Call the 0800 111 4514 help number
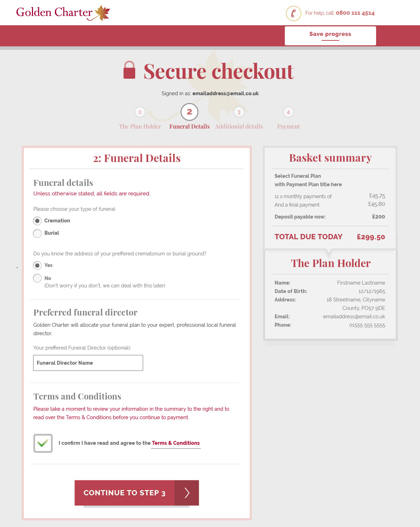The height and width of the screenshot is (527, 420). 355,13
